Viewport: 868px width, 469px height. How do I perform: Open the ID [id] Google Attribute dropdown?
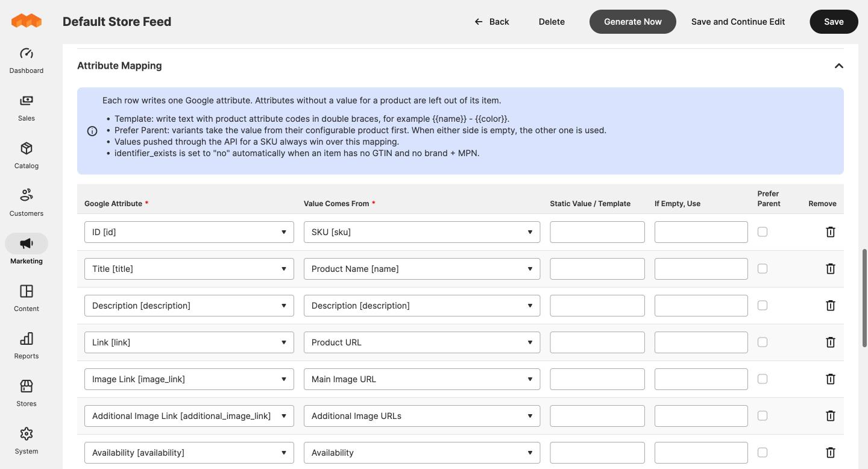tap(189, 232)
